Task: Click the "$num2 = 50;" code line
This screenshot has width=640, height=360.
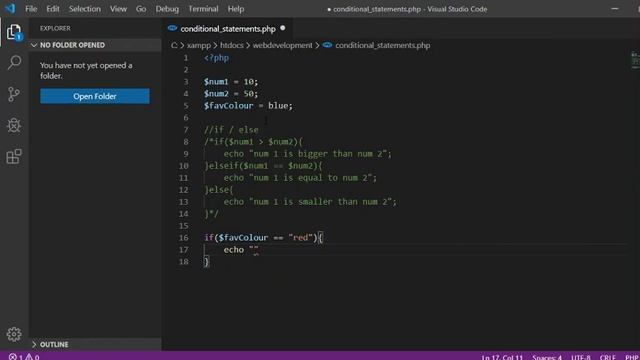Action: click(x=231, y=93)
